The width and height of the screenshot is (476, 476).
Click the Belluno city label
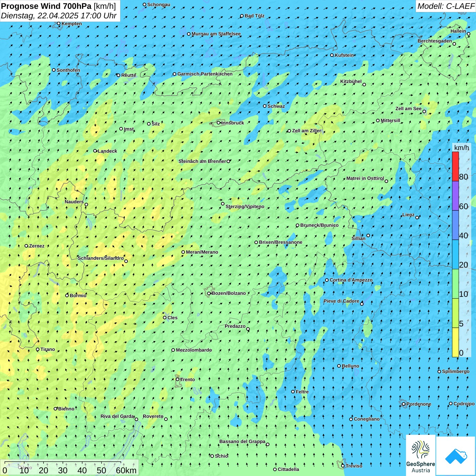click(350, 366)
